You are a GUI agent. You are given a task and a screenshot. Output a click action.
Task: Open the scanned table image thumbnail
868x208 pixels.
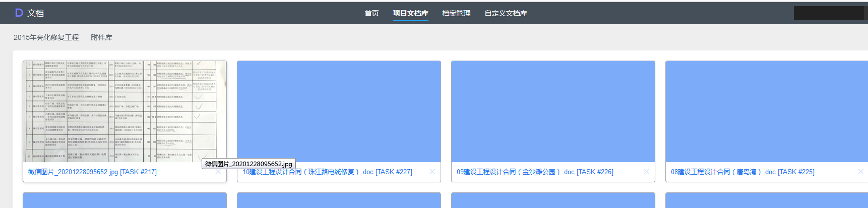(125, 111)
